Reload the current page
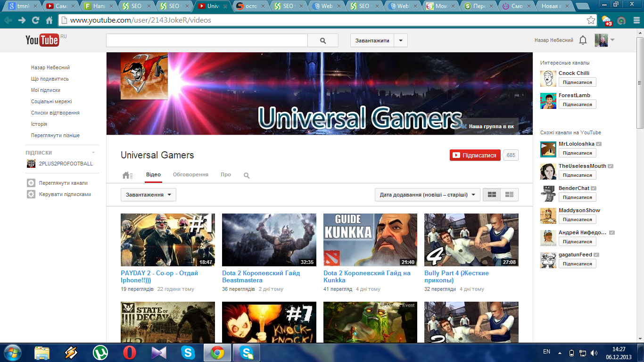This screenshot has width=644, height=362. [x=35, y=20]
